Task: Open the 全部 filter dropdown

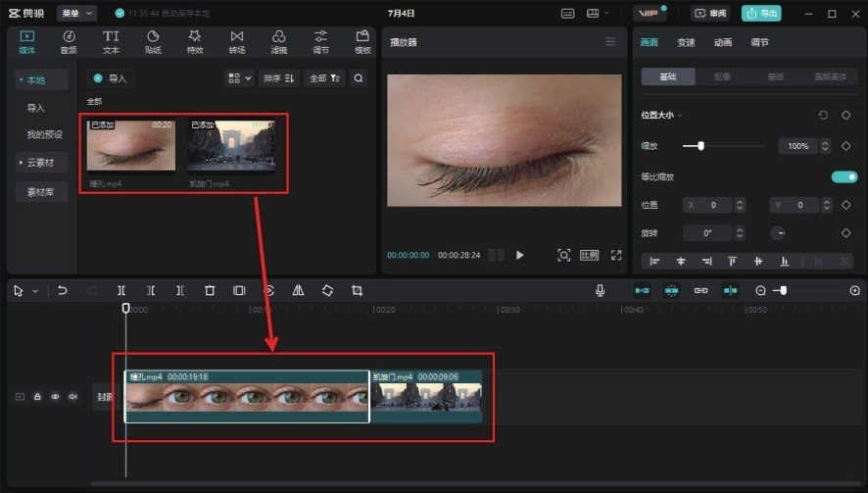Action: pyautogui.click(x=324, y=78)
